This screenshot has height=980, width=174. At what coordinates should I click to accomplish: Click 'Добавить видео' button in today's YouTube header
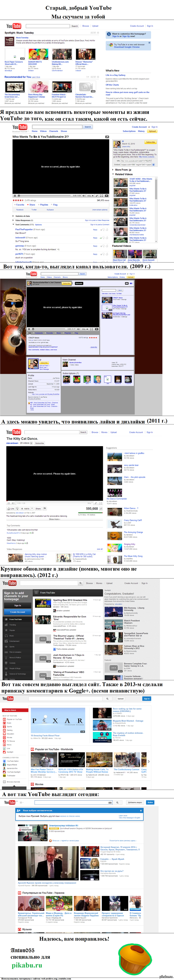coord(135,802)
